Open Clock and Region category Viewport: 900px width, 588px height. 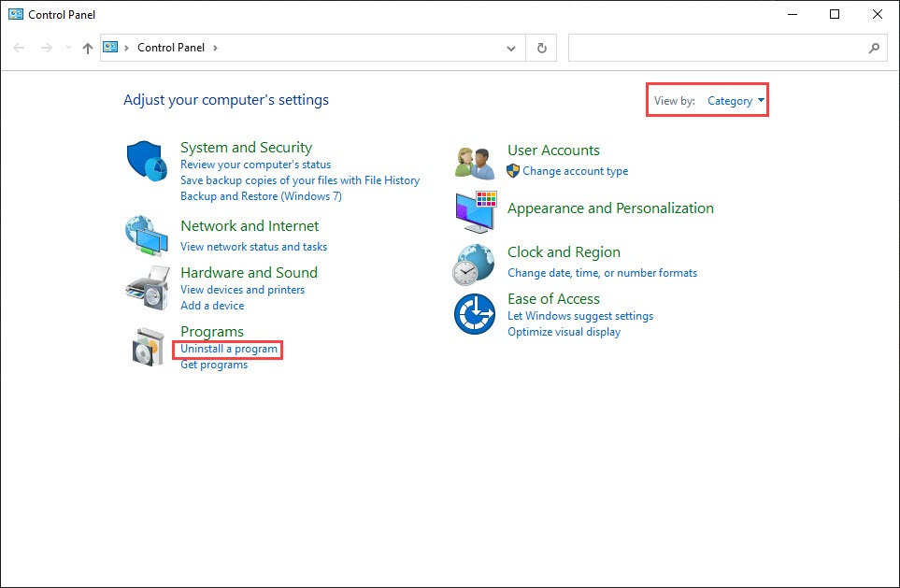564,252
